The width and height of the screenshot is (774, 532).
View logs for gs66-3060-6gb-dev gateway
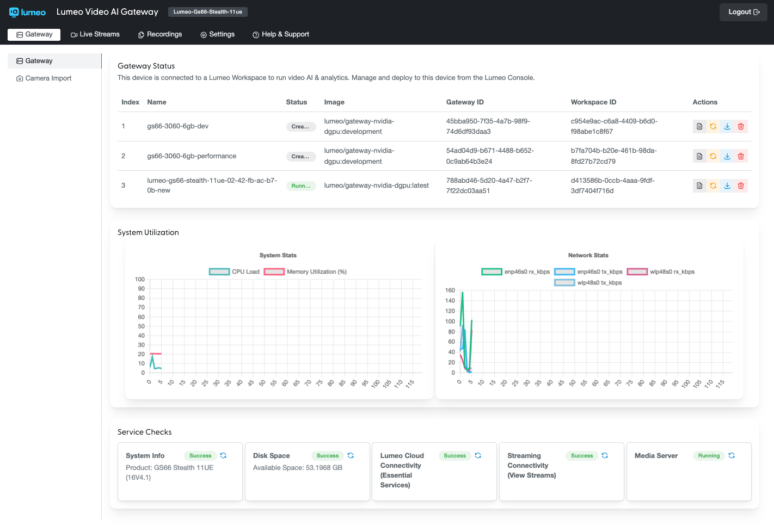[x=699, y=126]
